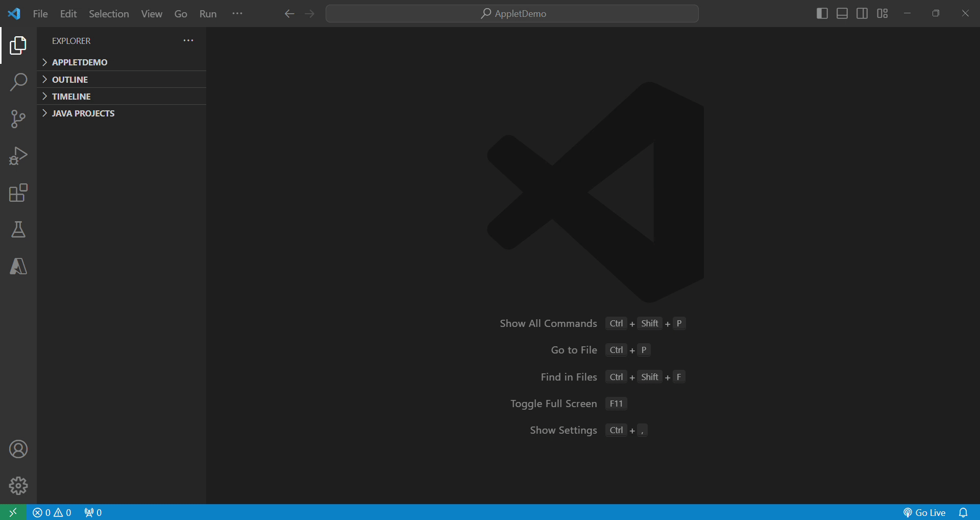Open the File menu
980x520 pixels.
coord(40,14)
